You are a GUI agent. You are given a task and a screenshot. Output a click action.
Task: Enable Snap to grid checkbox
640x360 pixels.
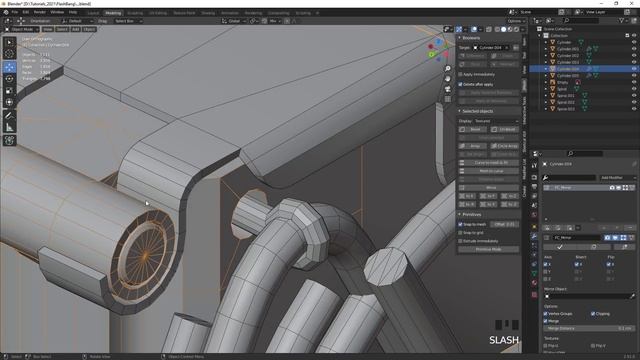tap(460, 233)
